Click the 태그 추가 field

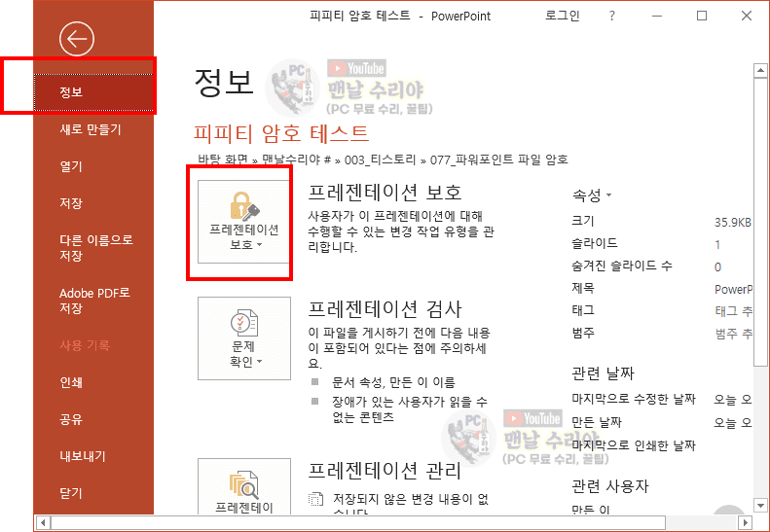point(733,310)
